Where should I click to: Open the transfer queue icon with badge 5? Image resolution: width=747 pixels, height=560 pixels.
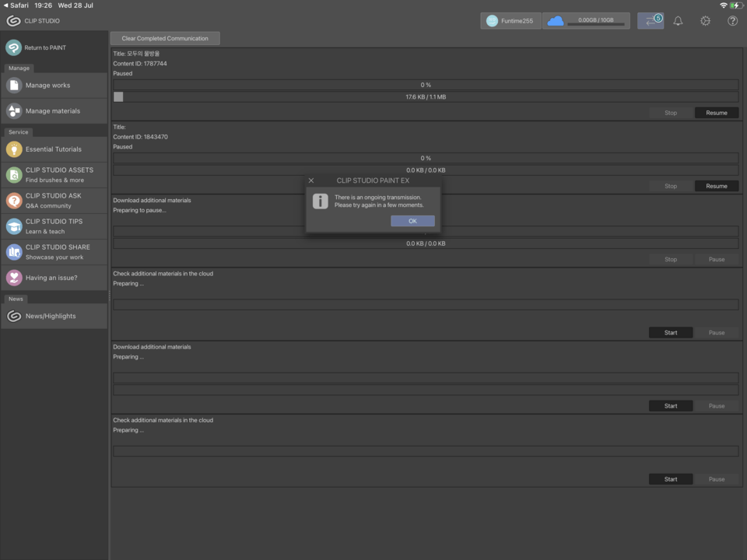coord(651,20)
